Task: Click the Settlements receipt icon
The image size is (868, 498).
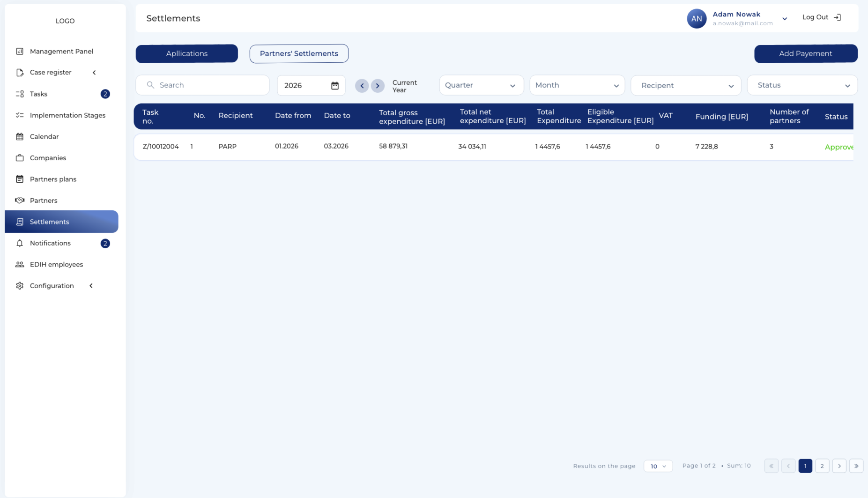Action: [20, 222]
